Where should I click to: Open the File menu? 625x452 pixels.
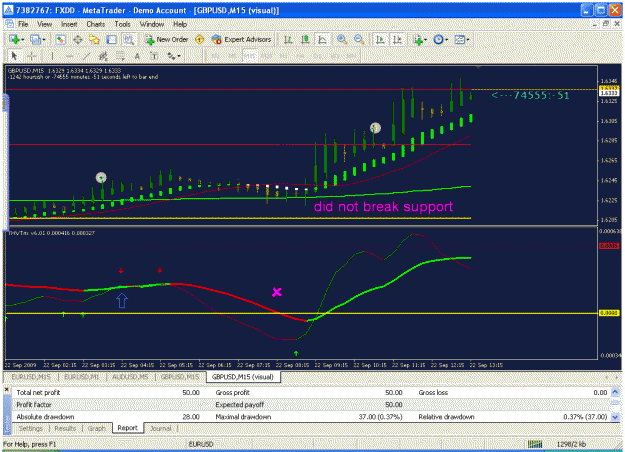23,24
